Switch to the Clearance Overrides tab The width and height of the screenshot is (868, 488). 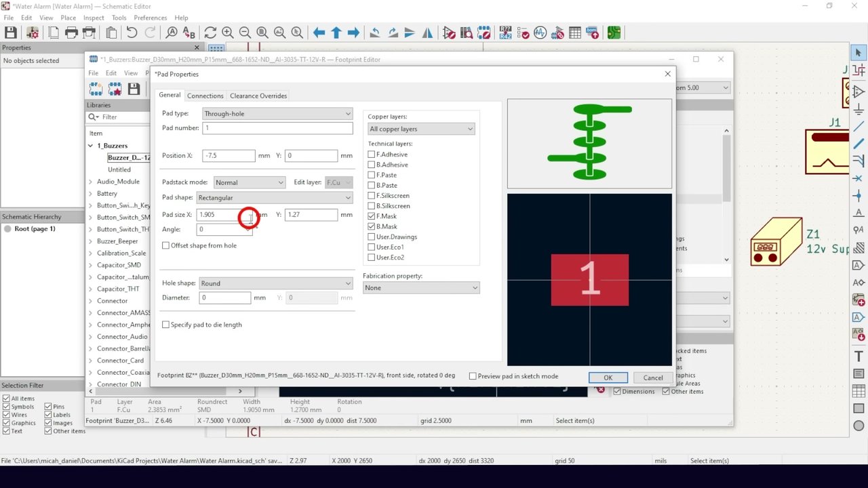[258, 96]
